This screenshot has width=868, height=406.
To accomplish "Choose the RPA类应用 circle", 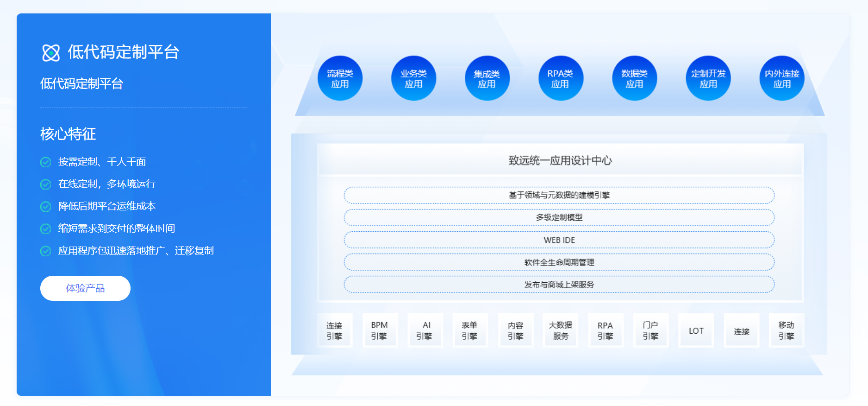I will pos(561,78).
